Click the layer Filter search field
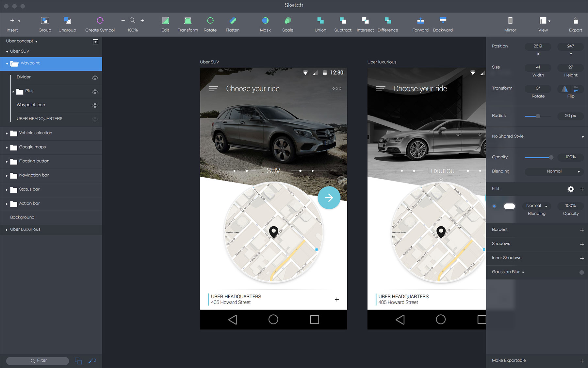Viewport: 588px width, 368px height. (x=38, y=360)
